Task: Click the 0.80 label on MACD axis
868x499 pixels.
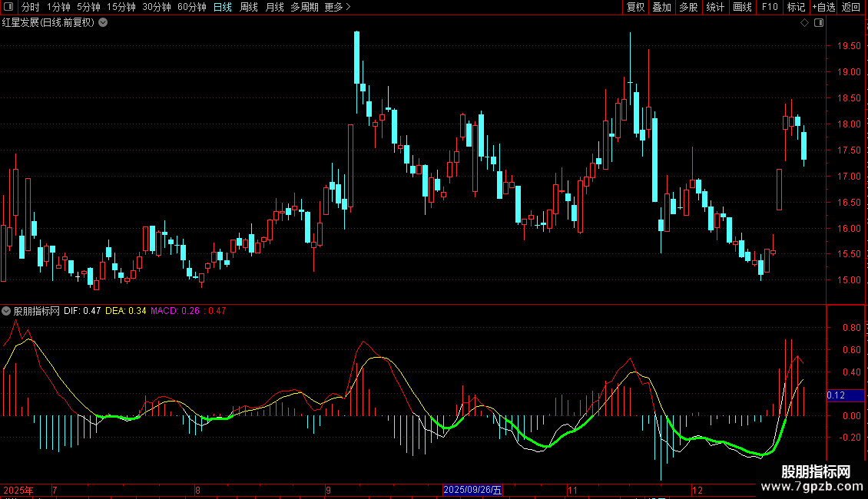Action: click(x=851, y=328)
